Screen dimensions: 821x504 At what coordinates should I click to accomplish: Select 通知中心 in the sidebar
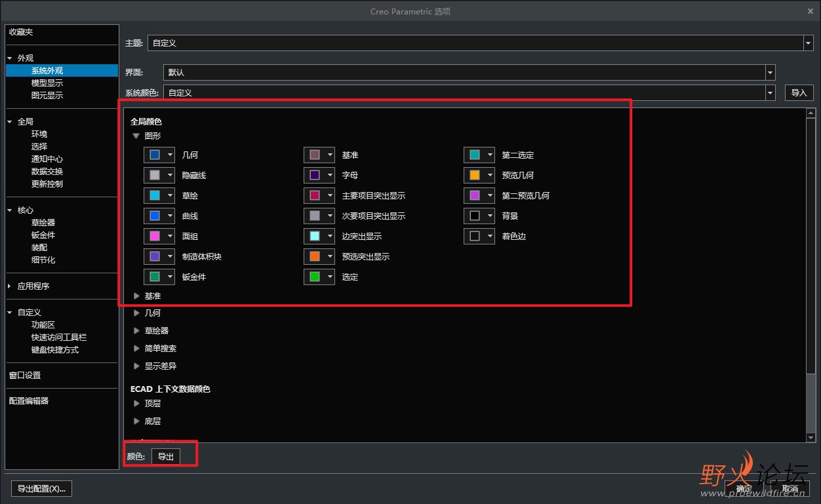point(47,159)
